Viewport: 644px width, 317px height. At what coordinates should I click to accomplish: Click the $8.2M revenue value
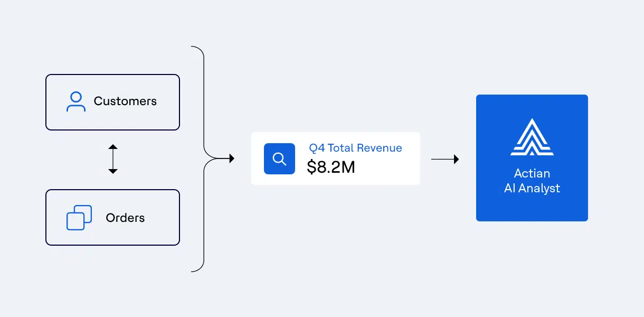(x=331, y=167)
